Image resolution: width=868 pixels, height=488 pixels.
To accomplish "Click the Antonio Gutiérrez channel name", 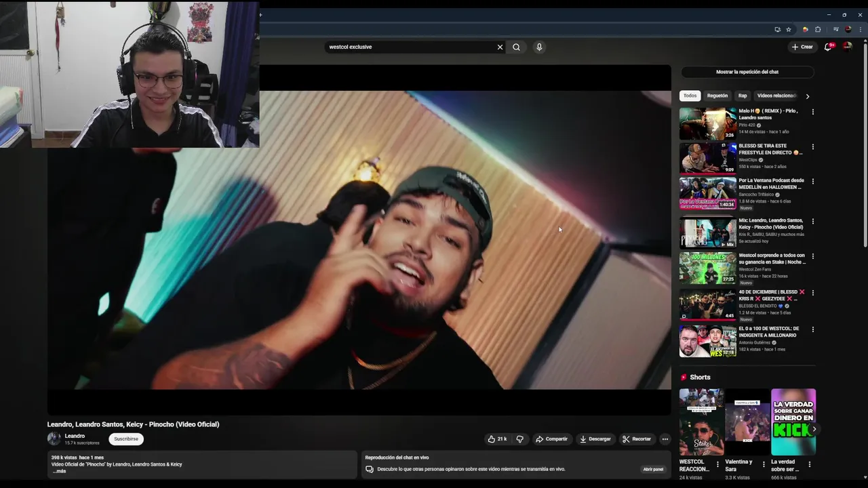I will coord(755,342).
